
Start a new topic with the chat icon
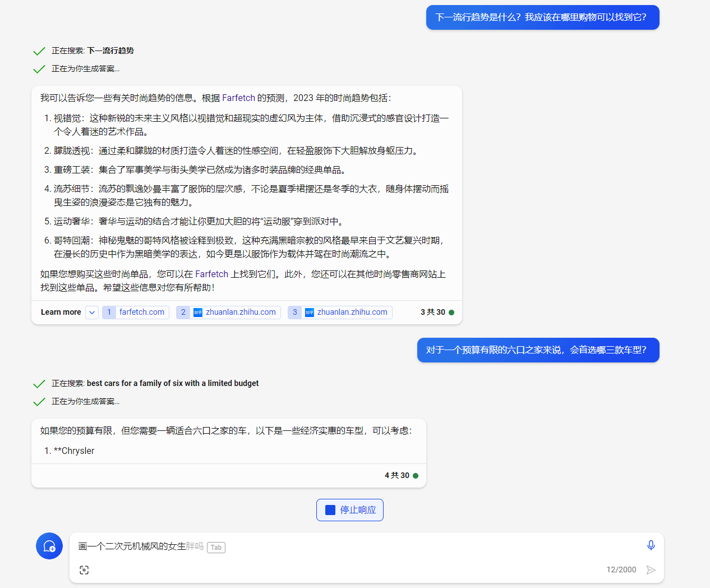49,545
